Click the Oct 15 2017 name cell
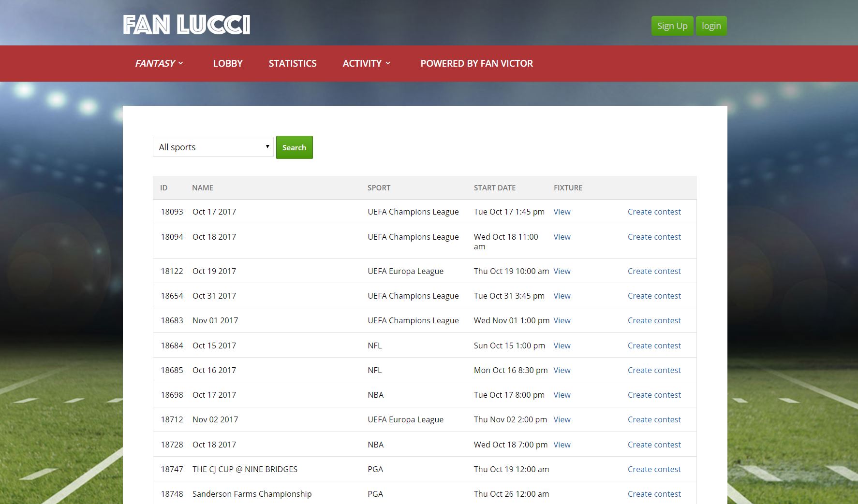The height and width of the screenshot is (504, 858). [x=214, y=346]
